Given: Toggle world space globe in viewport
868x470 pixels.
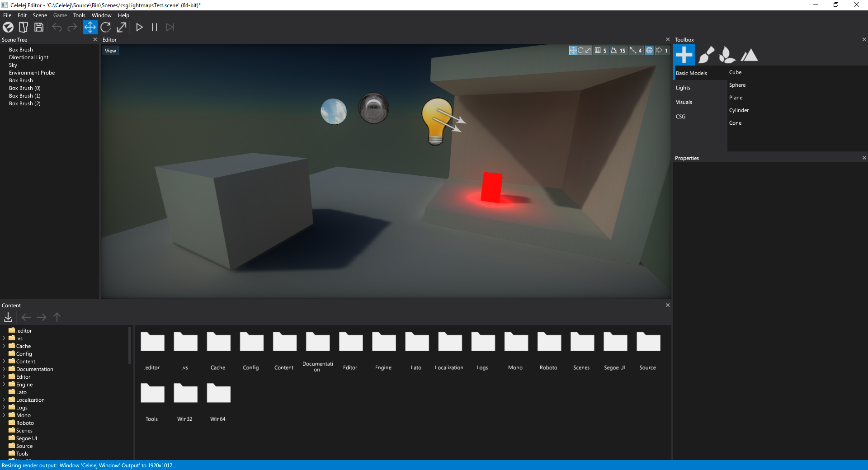Looking at the screenshot, I should click(x=649, y=51).
